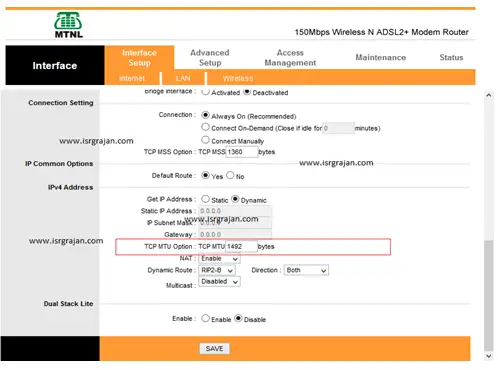Click the SAVE button
498x370 pixels.
(214, 349)
